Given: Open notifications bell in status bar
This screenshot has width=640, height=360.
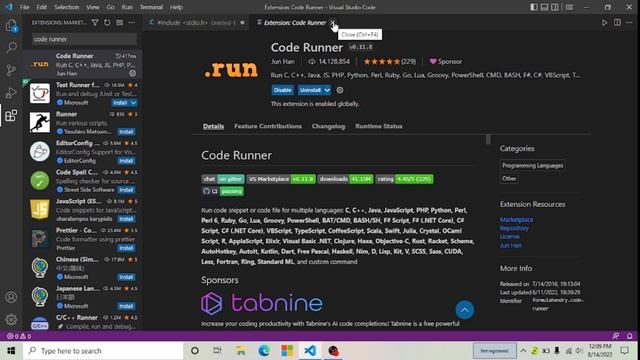Looking at the screenshot, I should coord(629,336).
